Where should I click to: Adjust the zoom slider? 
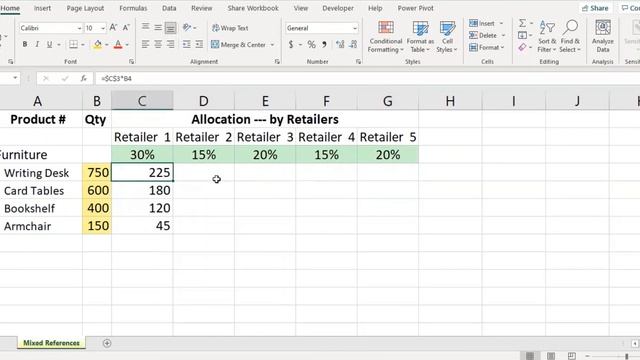(x=627, y=356)
